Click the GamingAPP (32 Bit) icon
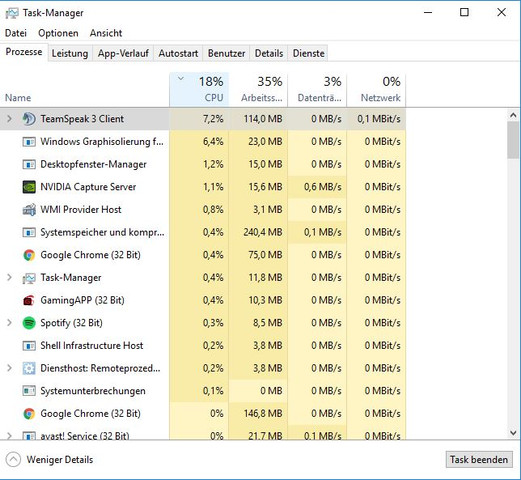The width and height of the screenshot is (521, 480). click(x=29, y=300)
